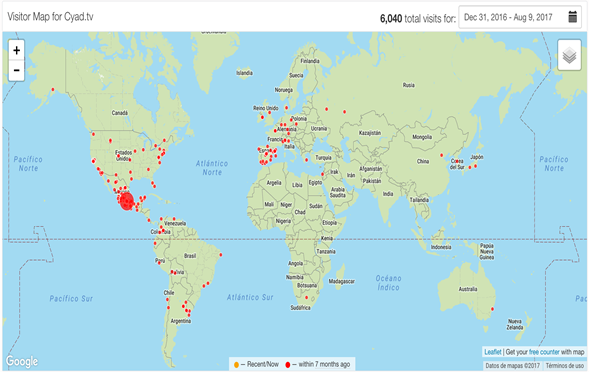Open the date range field Dec 31, 2016
Image resolution: width=589 pixels, height=372 pixels.
coord(520,17)
